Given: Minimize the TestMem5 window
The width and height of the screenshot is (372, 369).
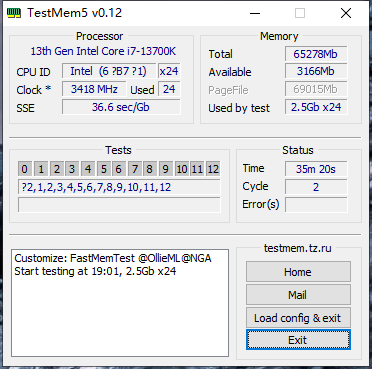Looking at the screenshot, I should [255, 13].
